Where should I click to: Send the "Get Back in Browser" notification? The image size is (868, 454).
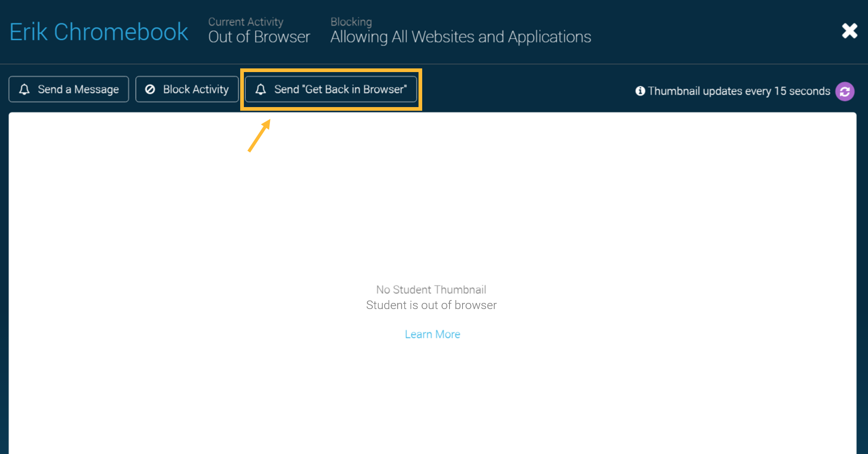tap(331, 89)
